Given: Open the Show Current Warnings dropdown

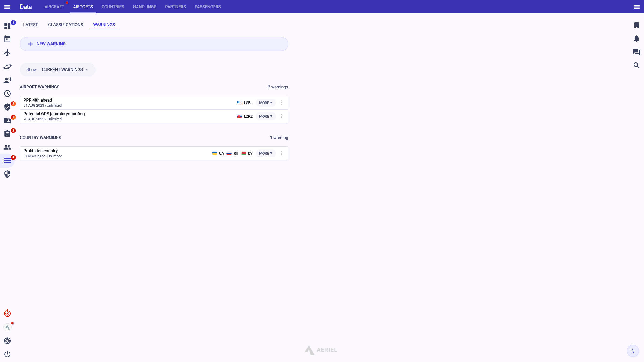Looking at the screenshot, I should 64,70.
